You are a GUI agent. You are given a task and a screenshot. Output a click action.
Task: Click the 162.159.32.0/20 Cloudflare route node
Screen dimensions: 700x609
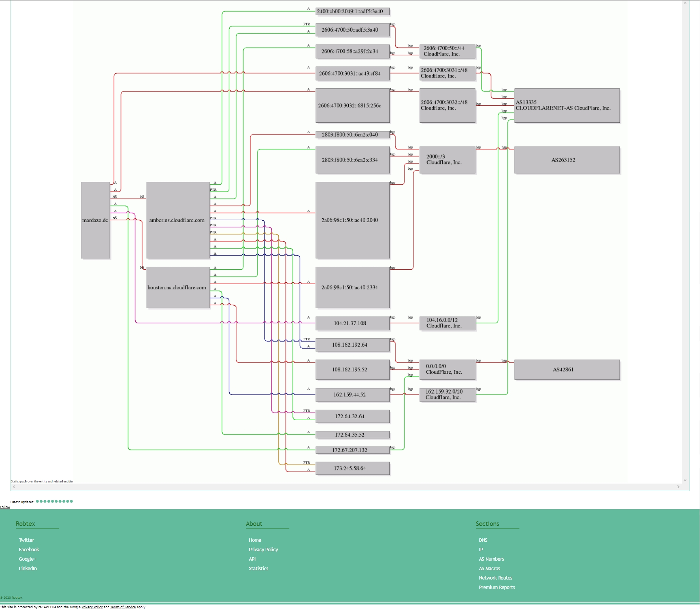tap(447, 394)
